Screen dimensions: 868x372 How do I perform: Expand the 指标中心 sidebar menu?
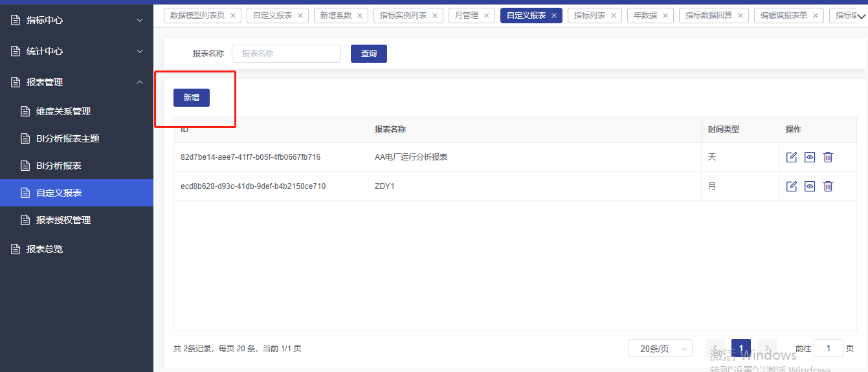pyautogui.click(x=76, y=20)
